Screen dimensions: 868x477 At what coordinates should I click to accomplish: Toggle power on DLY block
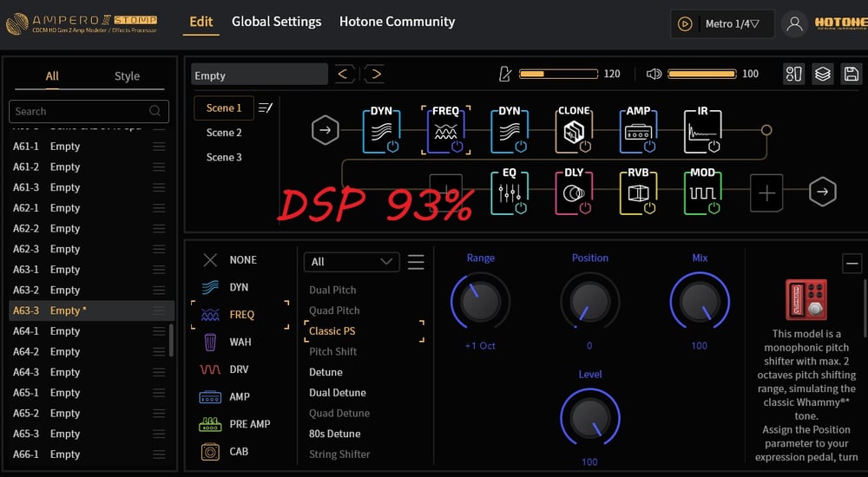(585, 208)
